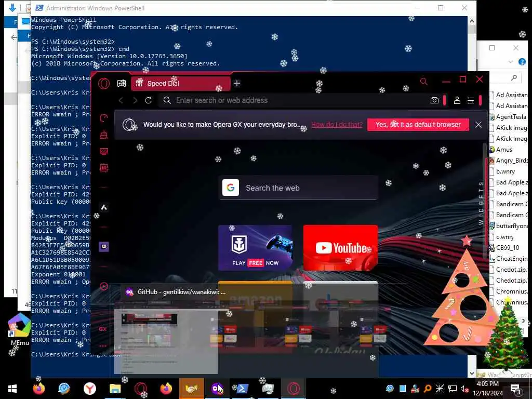This screenshot has height=399, width=532.
Task: Open the Opera account profile icon
Action: [x=457, y=100]
